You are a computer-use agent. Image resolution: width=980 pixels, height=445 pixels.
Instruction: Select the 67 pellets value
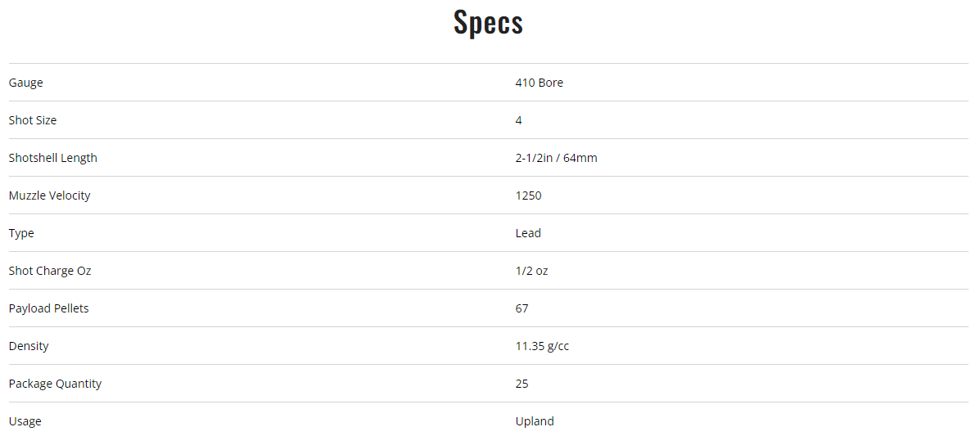click(x=522, y=308)
